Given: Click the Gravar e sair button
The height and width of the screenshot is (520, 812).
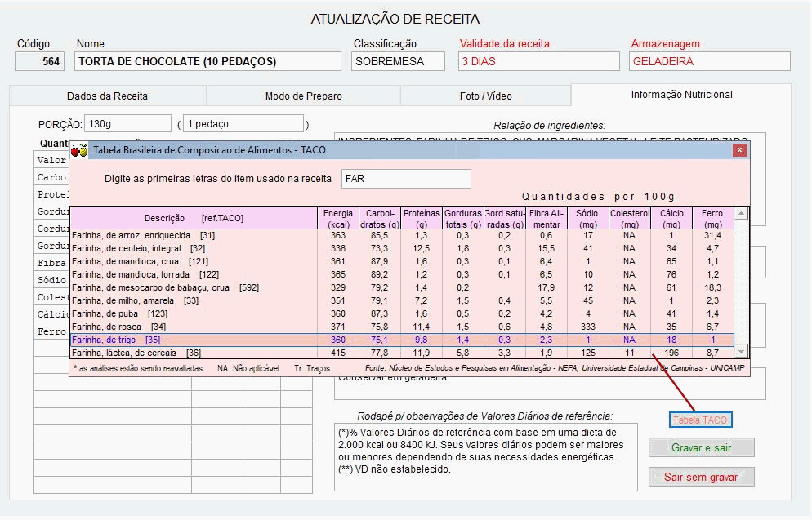Looking at the screenshot, I should [701, 447].
